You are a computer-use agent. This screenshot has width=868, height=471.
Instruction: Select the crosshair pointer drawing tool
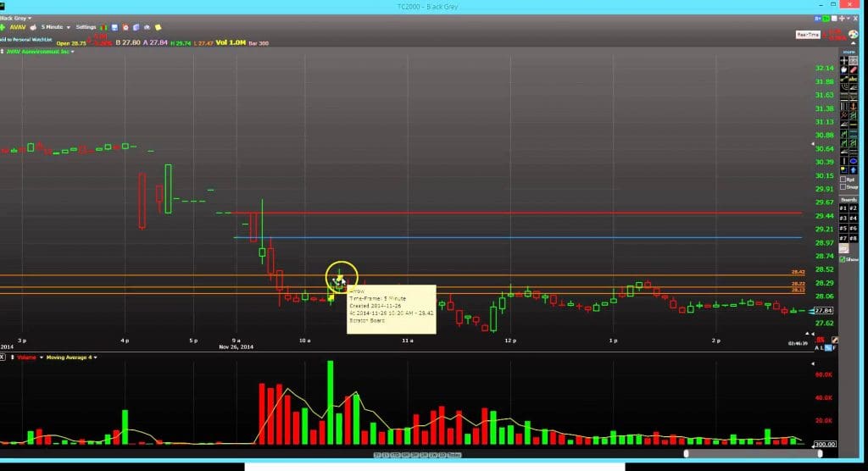[x=844, y=60]
